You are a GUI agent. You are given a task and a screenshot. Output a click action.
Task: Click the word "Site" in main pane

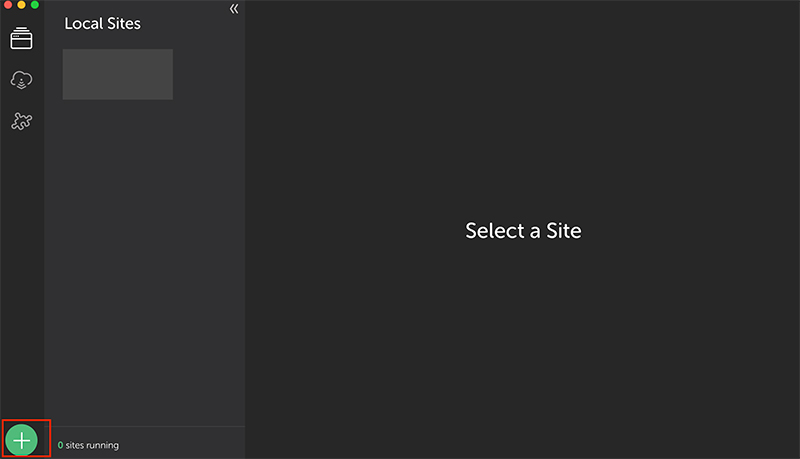tap(564, 231)
